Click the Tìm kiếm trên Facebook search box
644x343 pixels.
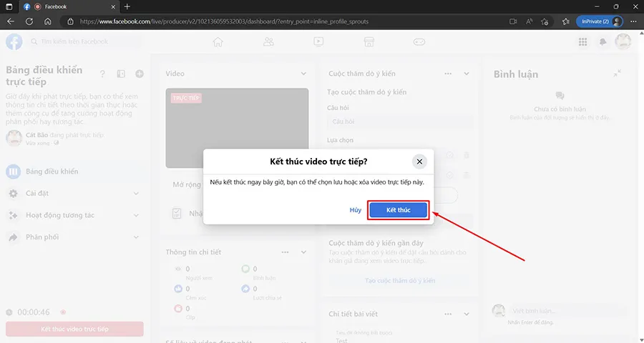coord(84,41)
